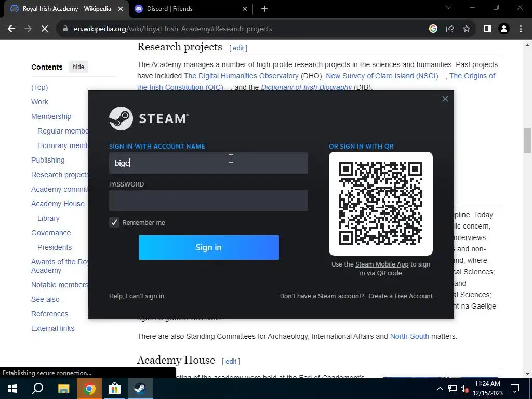This screenshot has height=399, width=532.
Task: Open the North-South link
Action: coord(409,336)
